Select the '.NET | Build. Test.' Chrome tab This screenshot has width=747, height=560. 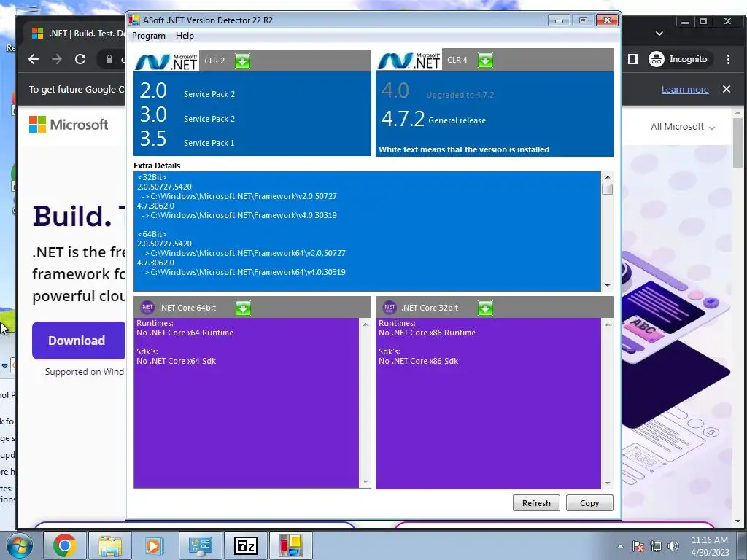tap(76, 34)
